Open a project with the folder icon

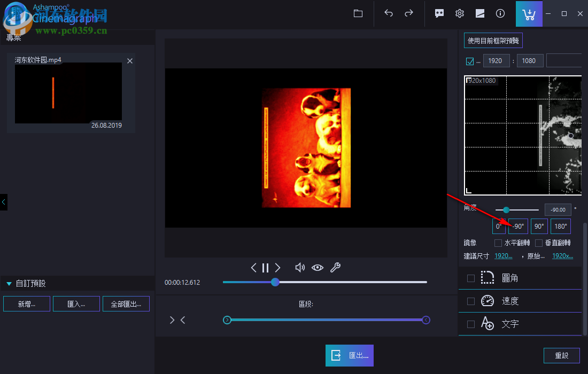[358, 13]
